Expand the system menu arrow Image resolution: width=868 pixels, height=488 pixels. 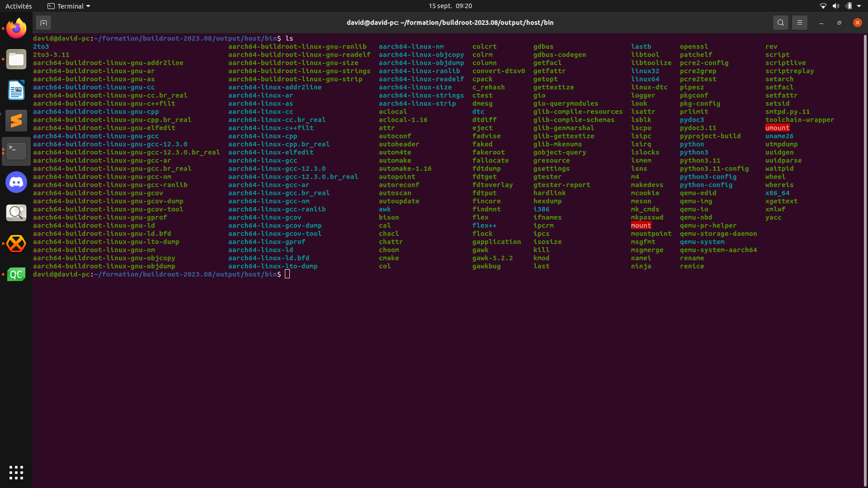[859, 6]
